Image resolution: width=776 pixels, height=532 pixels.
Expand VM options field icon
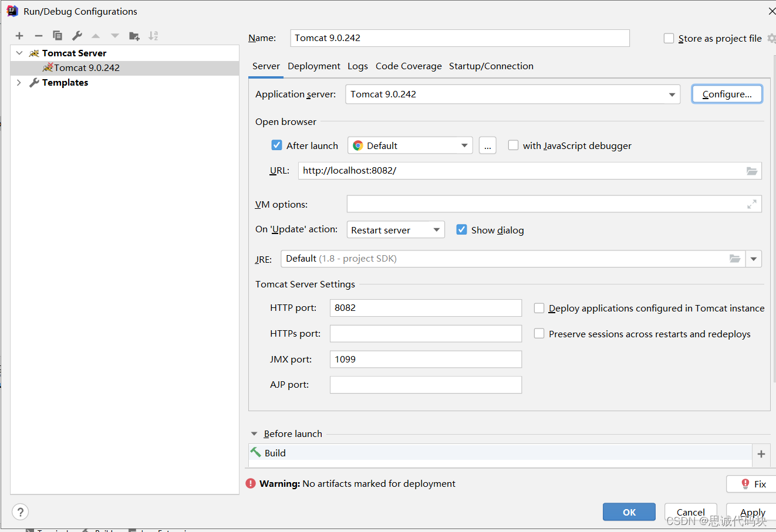[751, 204]
